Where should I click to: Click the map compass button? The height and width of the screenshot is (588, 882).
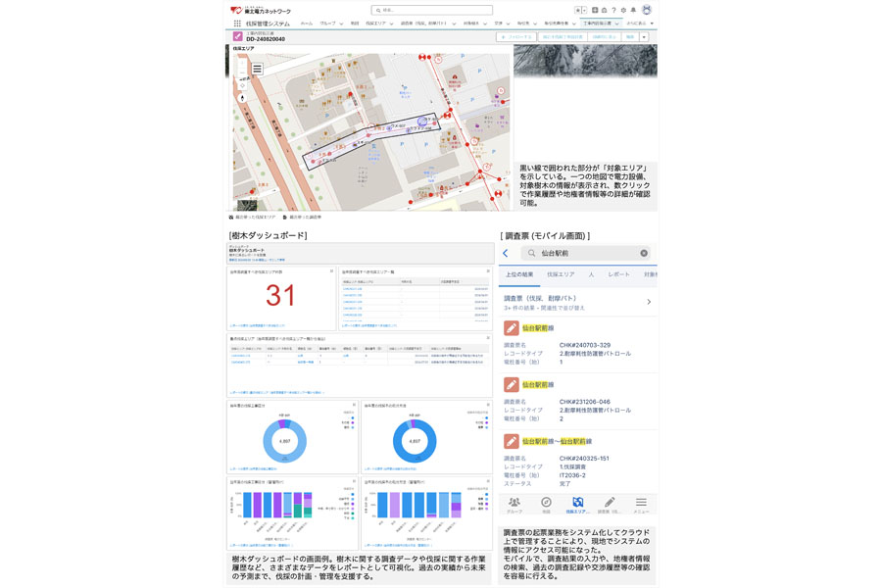click(242, 98)
